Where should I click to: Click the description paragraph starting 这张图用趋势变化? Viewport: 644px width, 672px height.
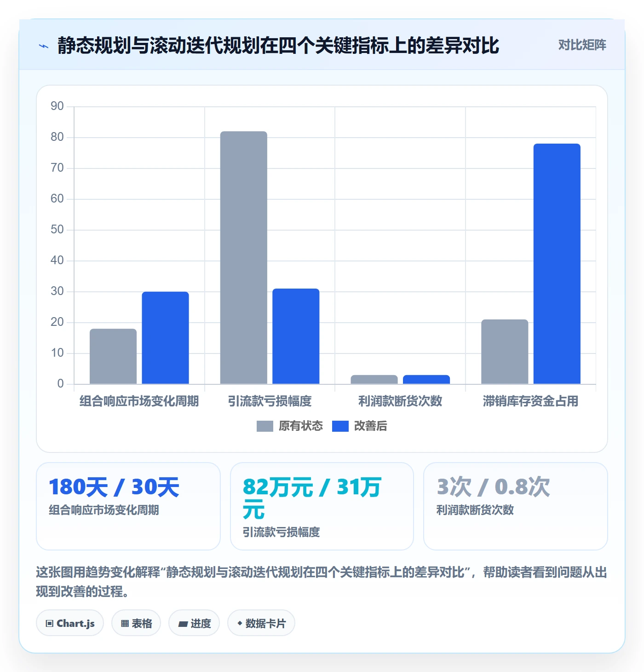(x=322, y=582)
